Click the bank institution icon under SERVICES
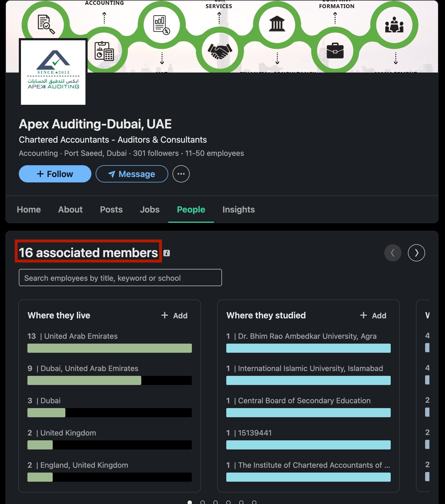 click(277, 24)
